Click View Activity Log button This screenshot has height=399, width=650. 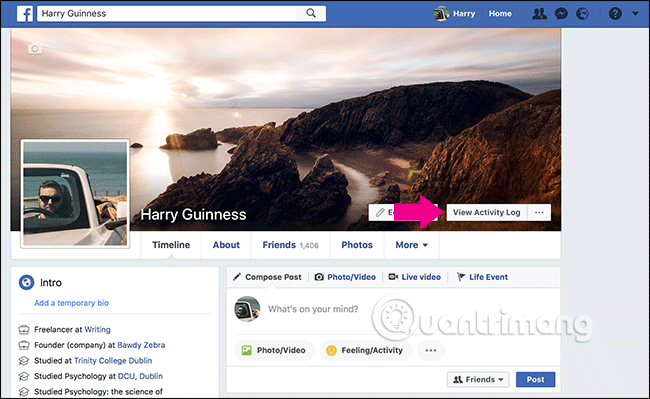coord(486,212)
